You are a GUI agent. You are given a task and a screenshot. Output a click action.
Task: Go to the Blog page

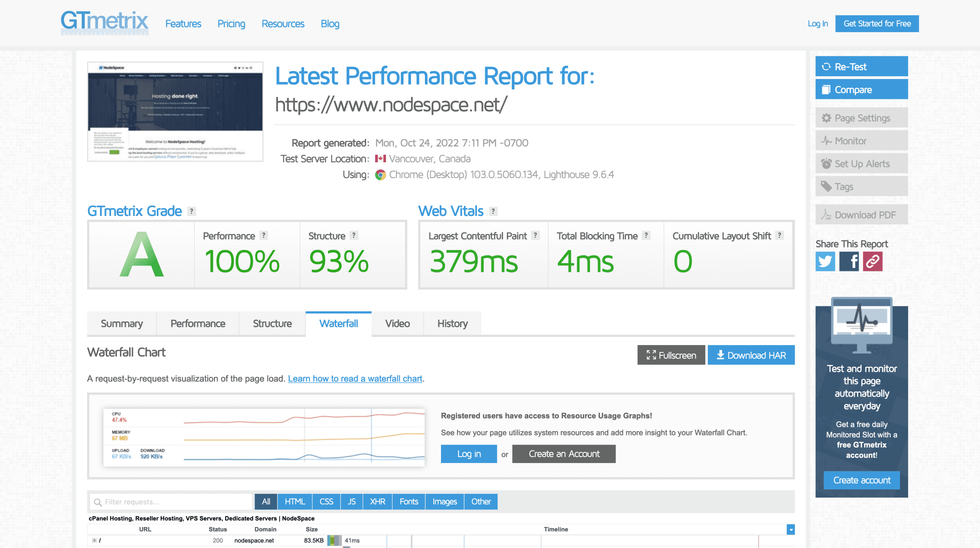coord(330,24)
